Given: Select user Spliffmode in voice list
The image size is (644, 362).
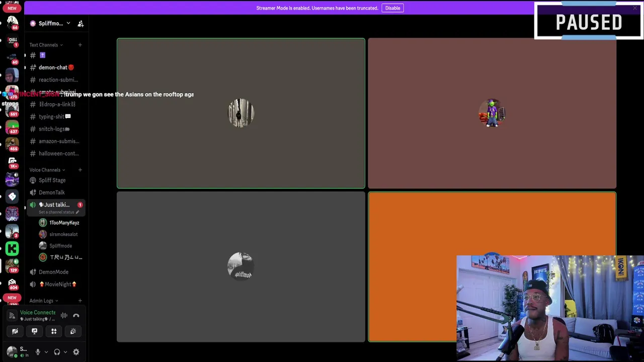Looking at the screenshot, I should pos(60,246).
